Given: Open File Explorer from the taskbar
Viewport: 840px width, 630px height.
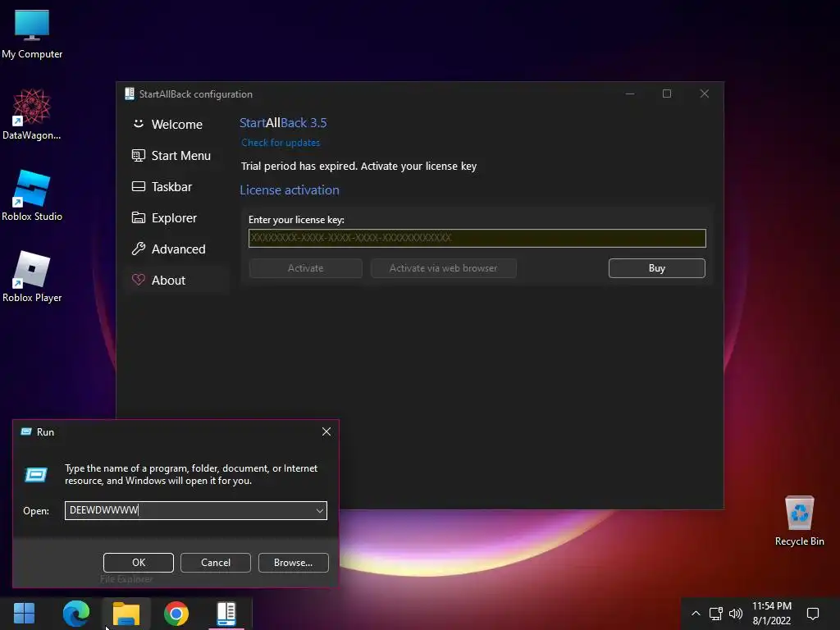Looking at the screenshot, I should coord(126,614).
